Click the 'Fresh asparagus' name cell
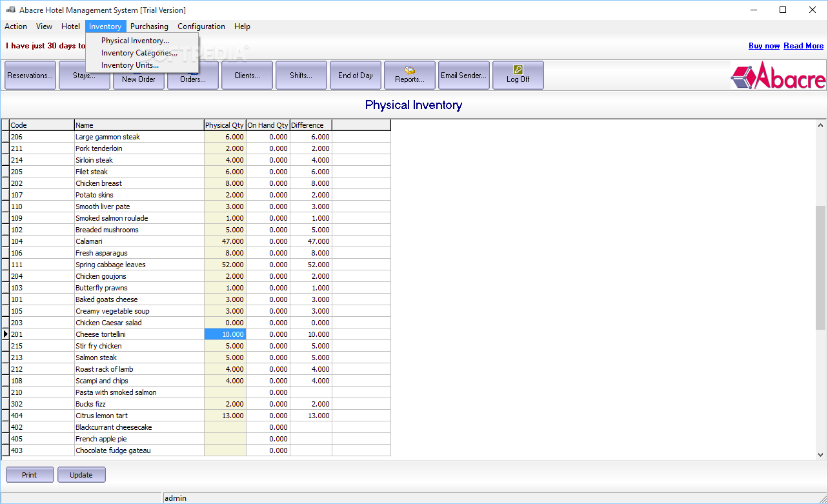The image size is (828, 504). tap(139, 253)
